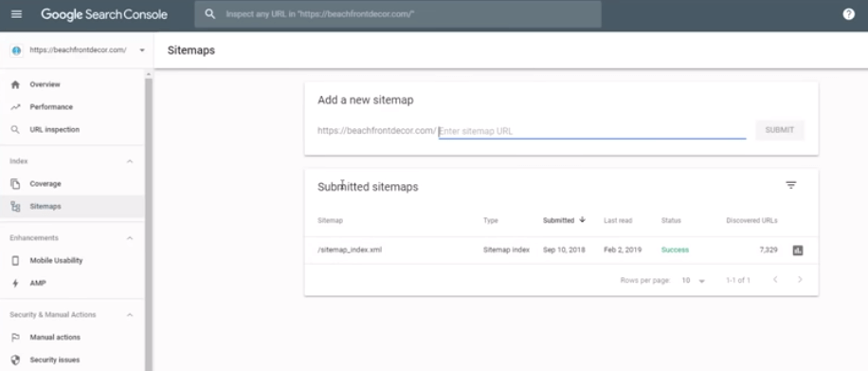Collapse the Enhancements section
This screenshot has height=371, width=868.
130,238
